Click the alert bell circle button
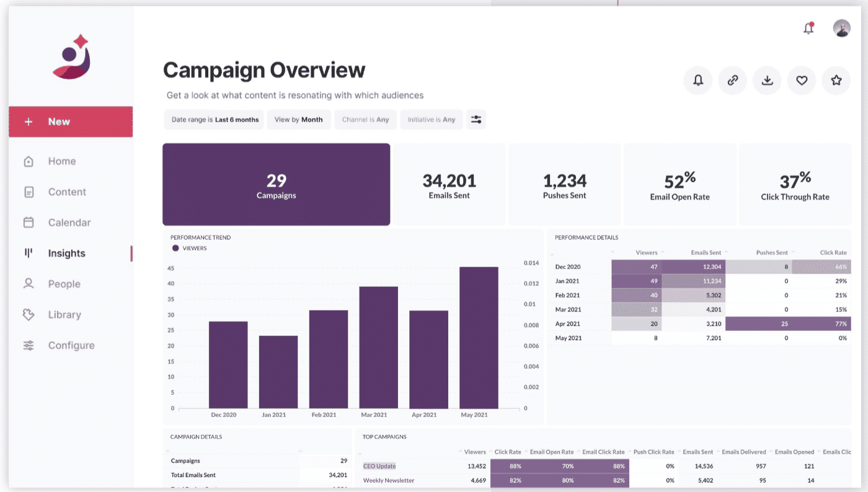868x492 pixels. pyautogui.click(x=698, y=80)
